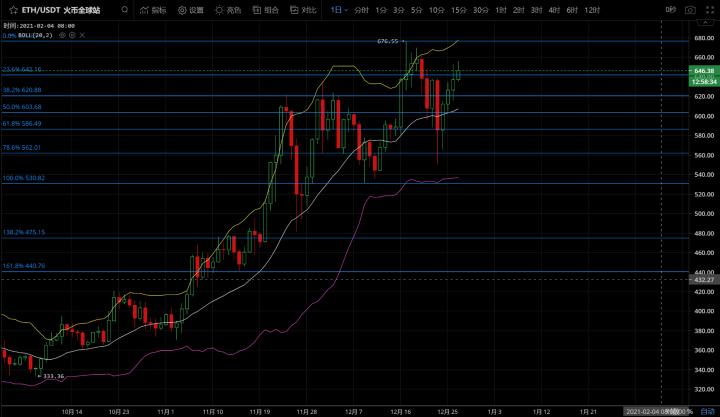
Task: Click the 333.36 low price marker
Action: click(53, 376)
